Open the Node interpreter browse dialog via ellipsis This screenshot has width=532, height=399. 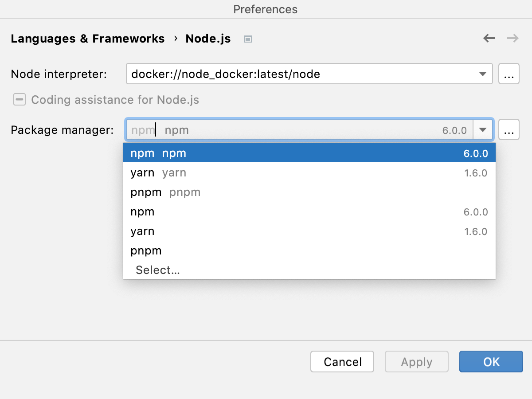click(509, 74)
